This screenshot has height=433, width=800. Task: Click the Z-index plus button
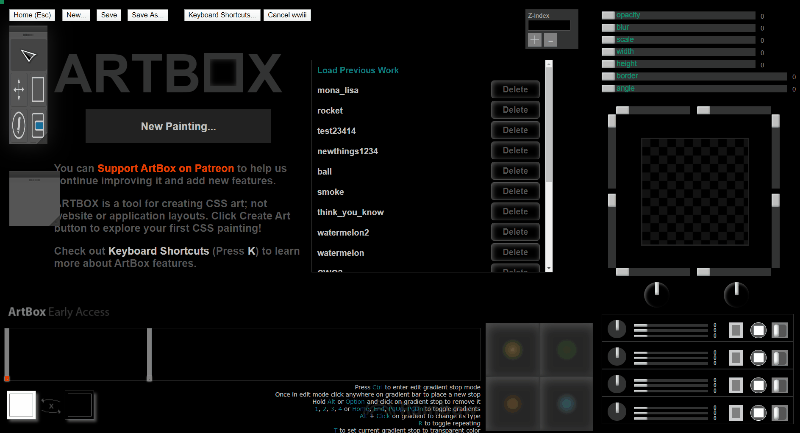click(534, 40)
